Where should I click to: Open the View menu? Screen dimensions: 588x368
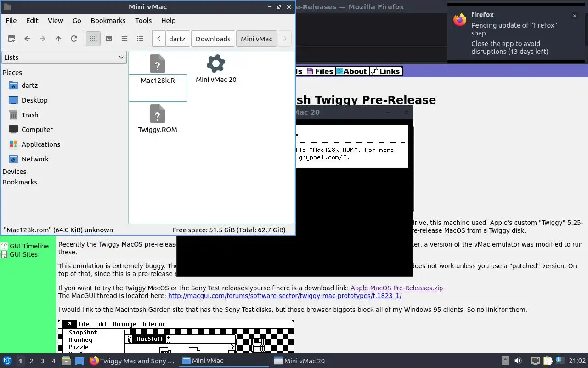coord(56,21)
